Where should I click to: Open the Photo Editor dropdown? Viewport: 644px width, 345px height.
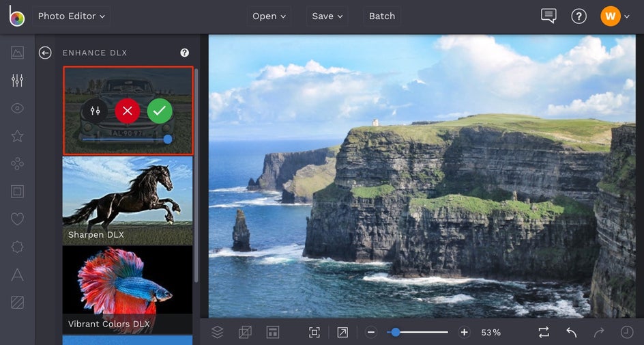point(71,16)
